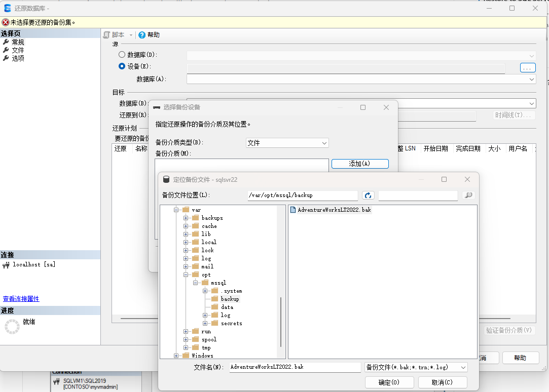Open the 选项 page
Screen dimensions: 549x392
click(x=18, y=58)
